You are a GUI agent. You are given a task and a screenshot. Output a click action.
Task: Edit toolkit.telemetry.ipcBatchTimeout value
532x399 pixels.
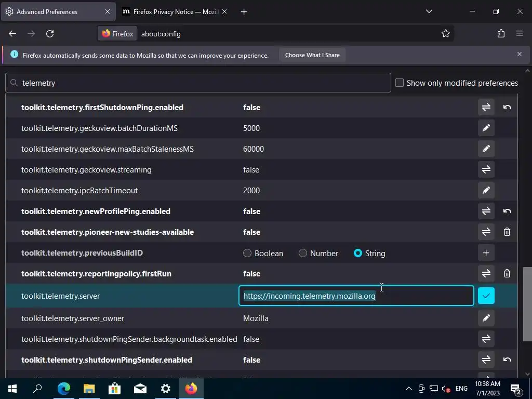tap(486, 190)
